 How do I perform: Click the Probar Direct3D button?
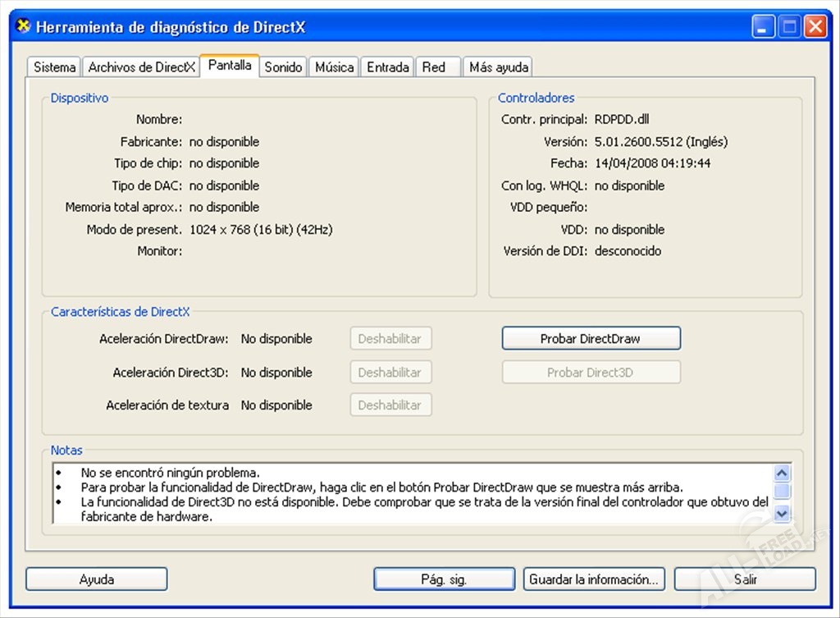pyautogui.click(x=591, y=372)
